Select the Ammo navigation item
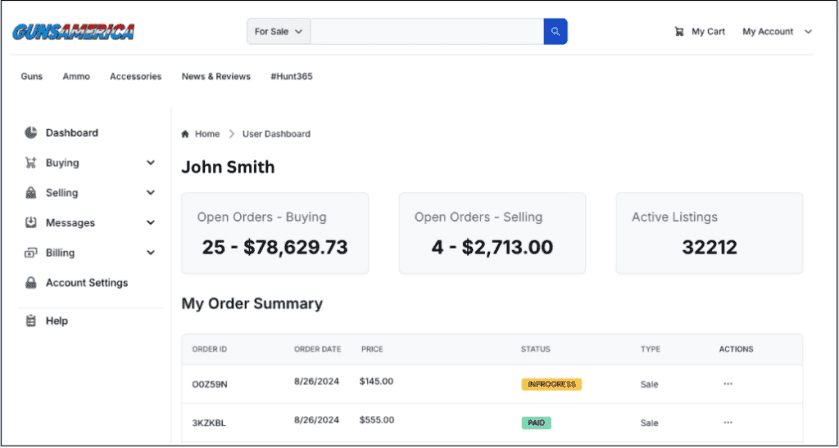The height and width of the screenshot is (448, 839). click(76, 77)
